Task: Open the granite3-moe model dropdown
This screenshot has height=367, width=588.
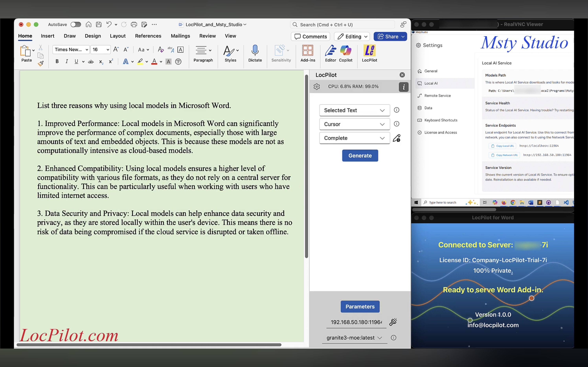Action: pyautogui.click(x=354, y=337)
